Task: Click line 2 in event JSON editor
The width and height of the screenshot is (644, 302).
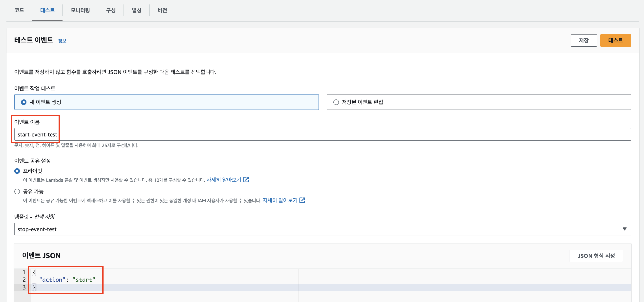Action: [x=175, y=280]
